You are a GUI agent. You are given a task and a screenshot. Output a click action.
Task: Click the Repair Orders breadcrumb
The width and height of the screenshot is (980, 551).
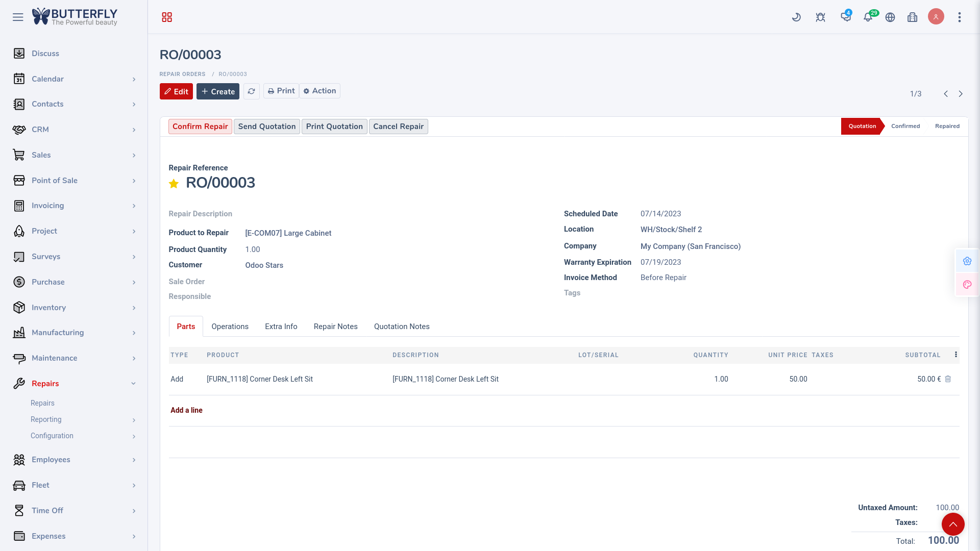[x=182, y=74]
